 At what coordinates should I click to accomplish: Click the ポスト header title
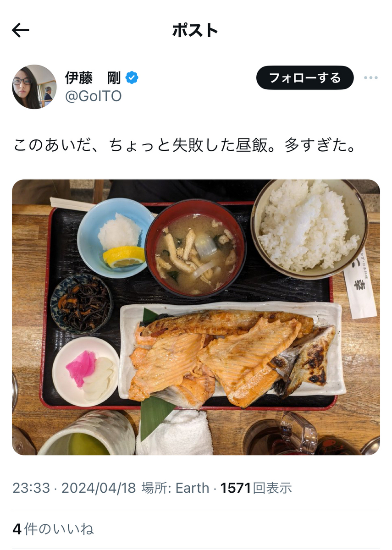coord(195,31)
